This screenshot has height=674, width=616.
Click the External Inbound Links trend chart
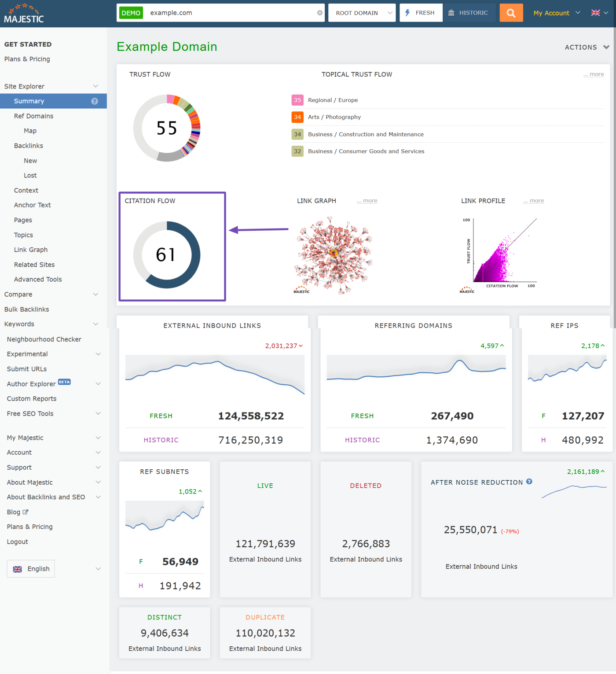point(215,375)
